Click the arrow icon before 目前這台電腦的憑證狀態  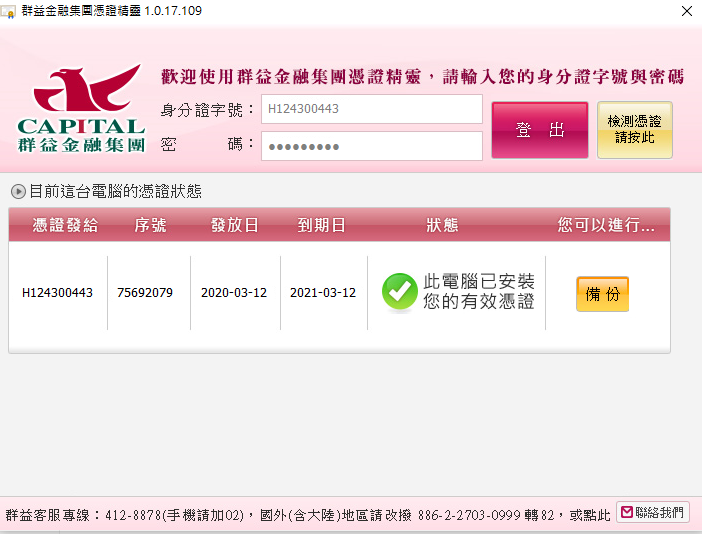pos(18,192)
